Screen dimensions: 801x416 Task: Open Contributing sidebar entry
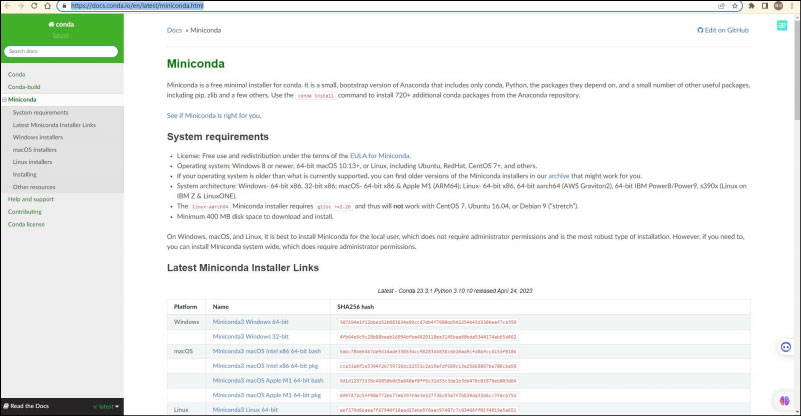tap(25, 212)
